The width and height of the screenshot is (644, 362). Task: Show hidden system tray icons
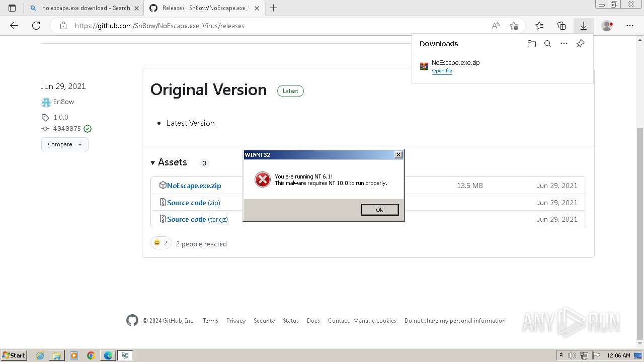(x=561, y=355)
